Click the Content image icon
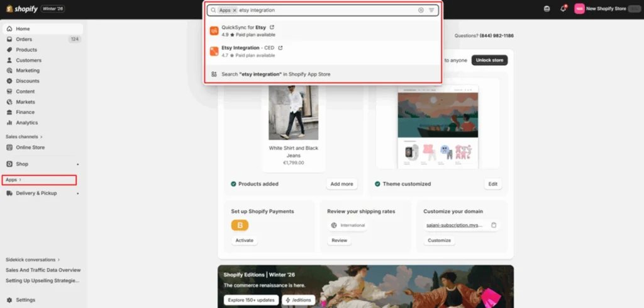The width and height of the screenshot is (644, 308). pos(9,91)
